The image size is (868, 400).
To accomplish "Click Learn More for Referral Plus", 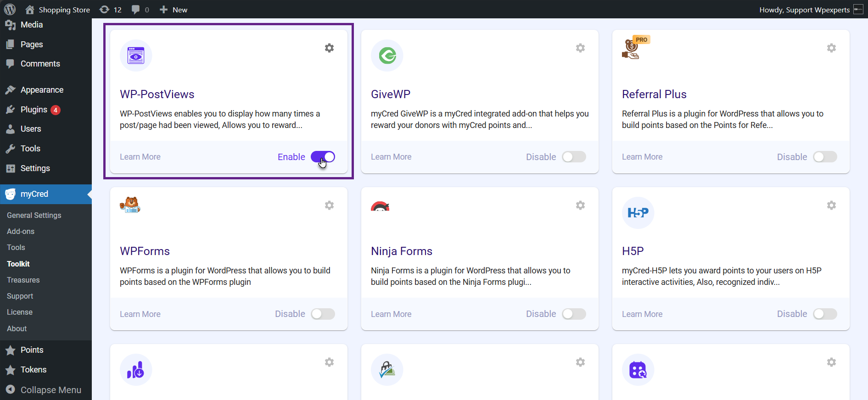I will (x=642, y=157).
